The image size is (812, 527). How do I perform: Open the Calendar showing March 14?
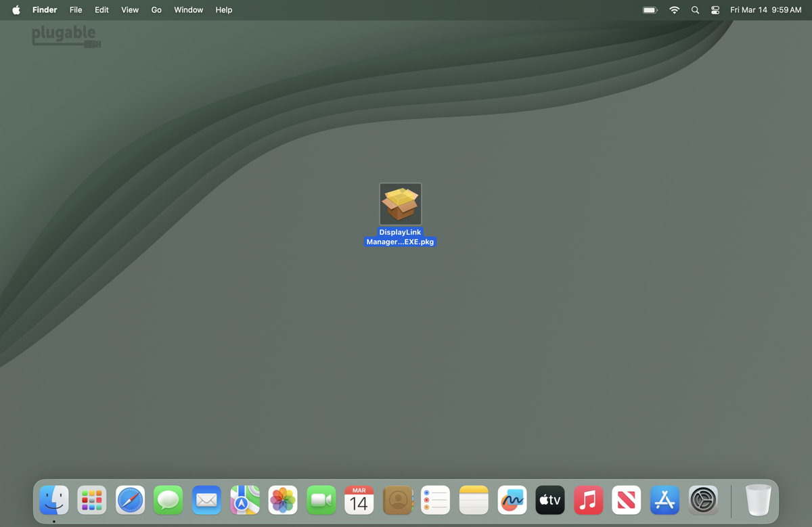359,499
